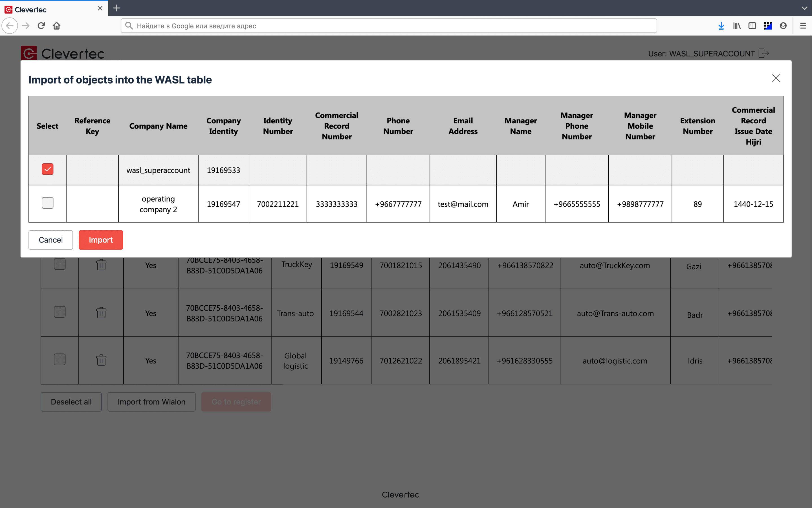Click the browser home icon
The width and height of the screenshot is (812, 508).
tap(56, 26)
